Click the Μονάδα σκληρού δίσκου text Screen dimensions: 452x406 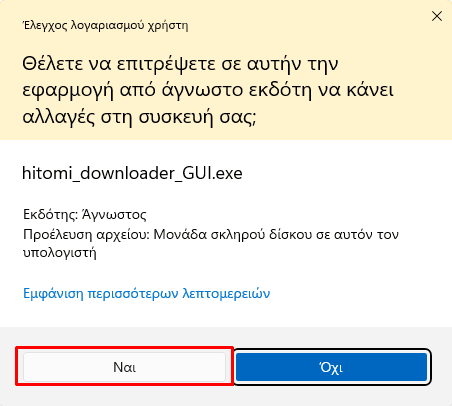[233, 235]
